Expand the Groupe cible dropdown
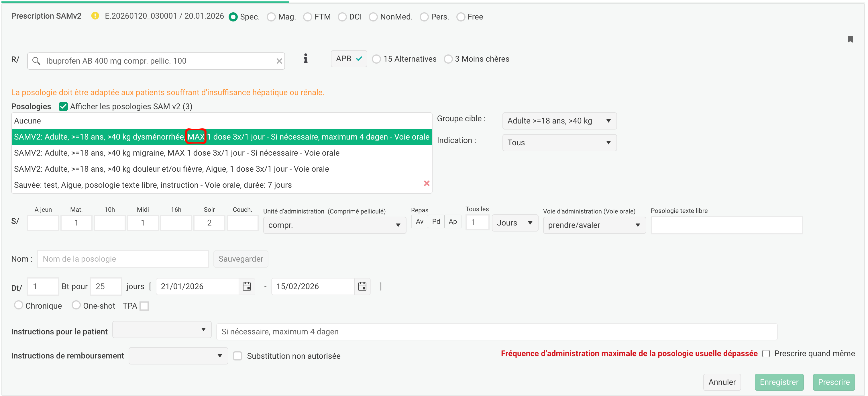 coord(559,121)
